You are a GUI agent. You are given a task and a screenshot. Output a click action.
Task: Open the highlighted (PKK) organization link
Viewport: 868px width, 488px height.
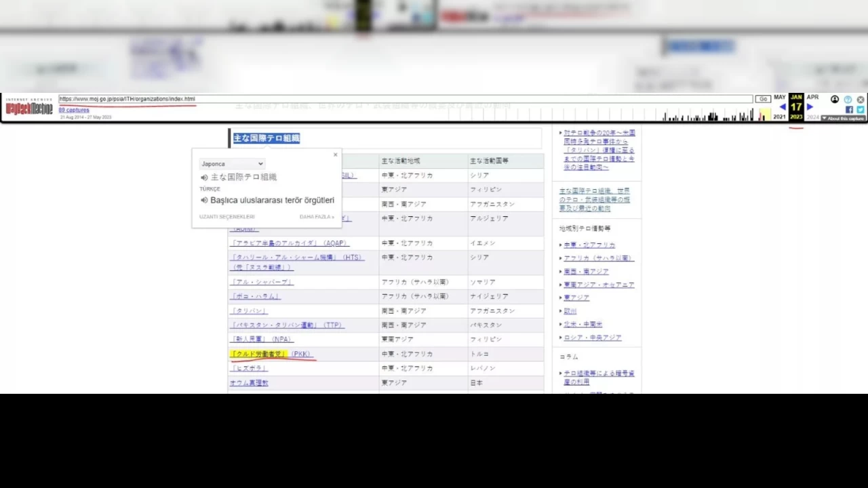click(x=271, y=354)
